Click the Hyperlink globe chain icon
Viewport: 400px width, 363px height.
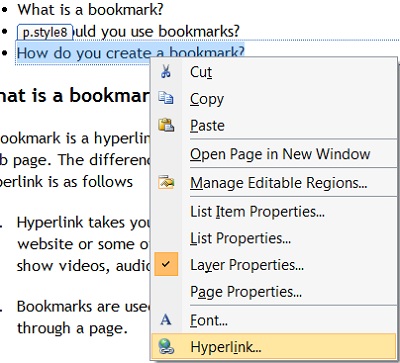pyautogui.click(x=166, y=347)
